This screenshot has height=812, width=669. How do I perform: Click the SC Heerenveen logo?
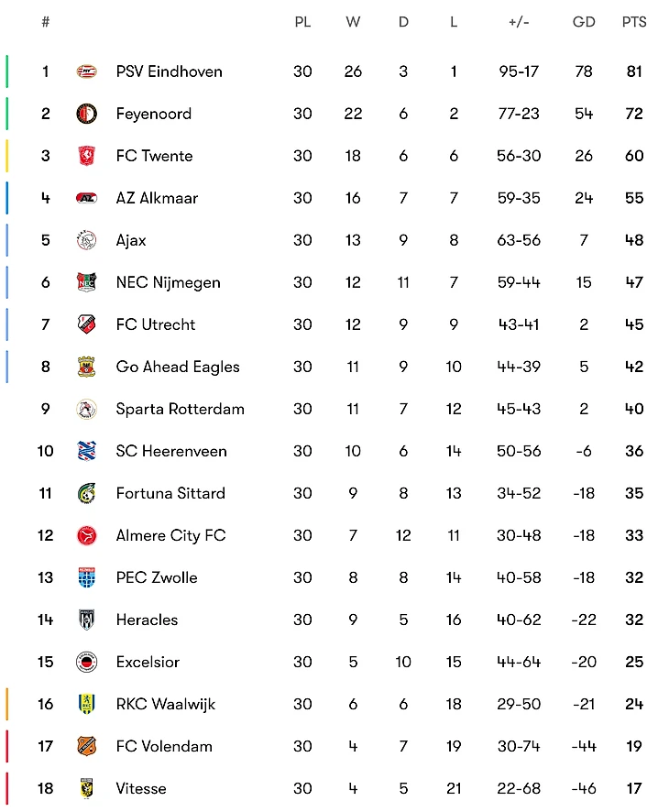tap(86, 451)
